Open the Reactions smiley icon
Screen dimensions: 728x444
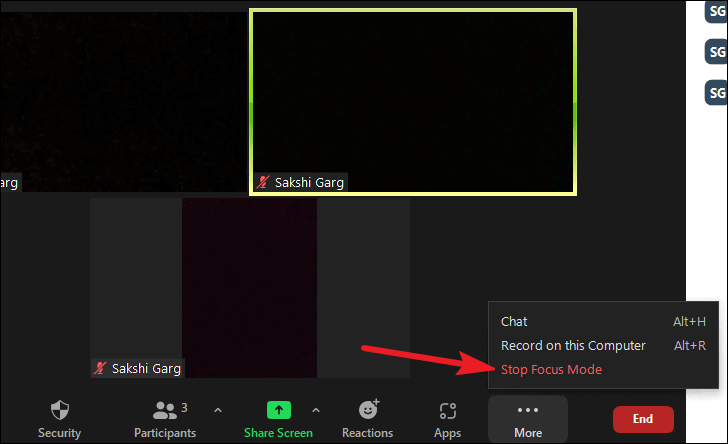click(x=369, y=409)
